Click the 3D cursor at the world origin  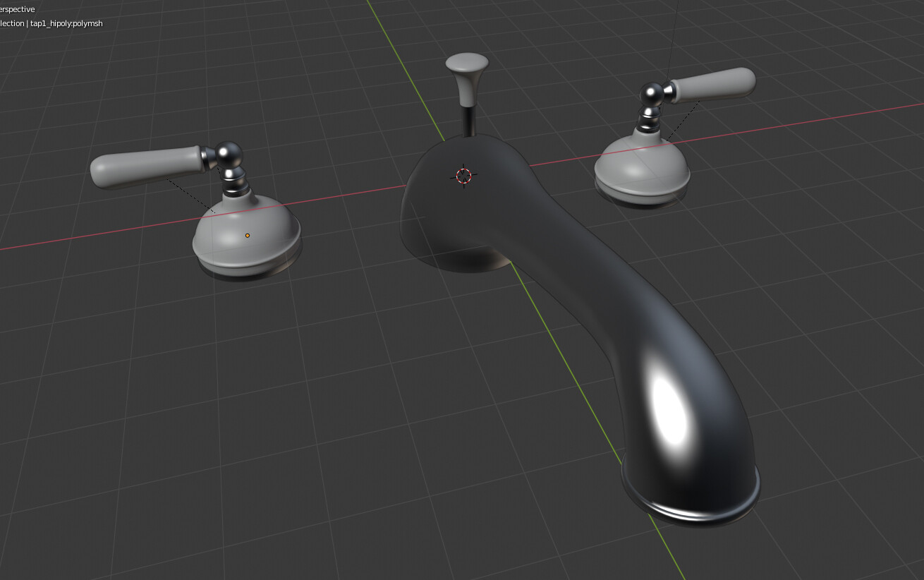(464, 177)
